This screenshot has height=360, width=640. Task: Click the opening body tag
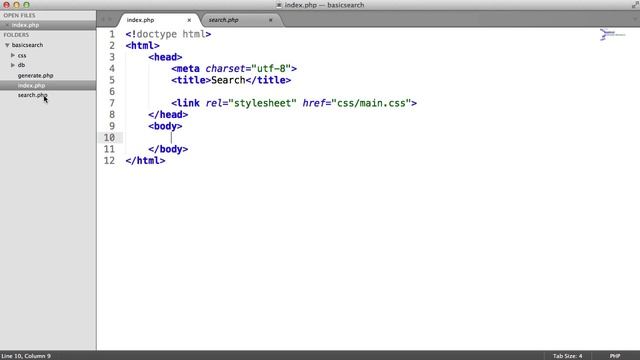coord(165,126)
